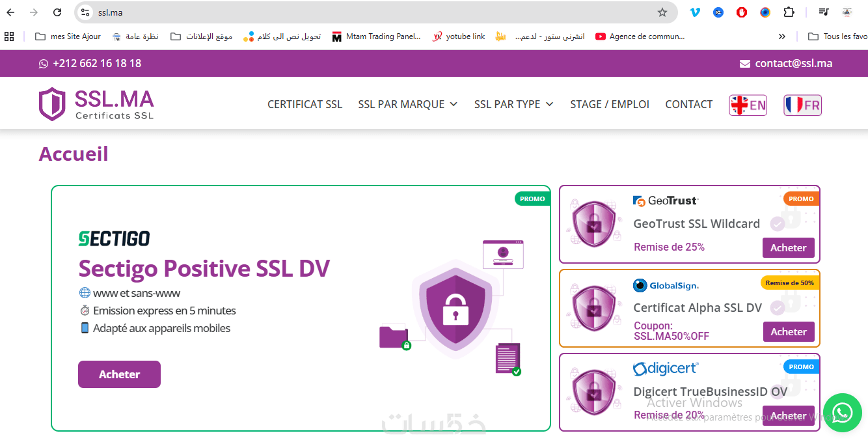Open the YouTube Agence de commun bookmark
The height and width of the screenshot is (444, 868).
coord(640,36)
